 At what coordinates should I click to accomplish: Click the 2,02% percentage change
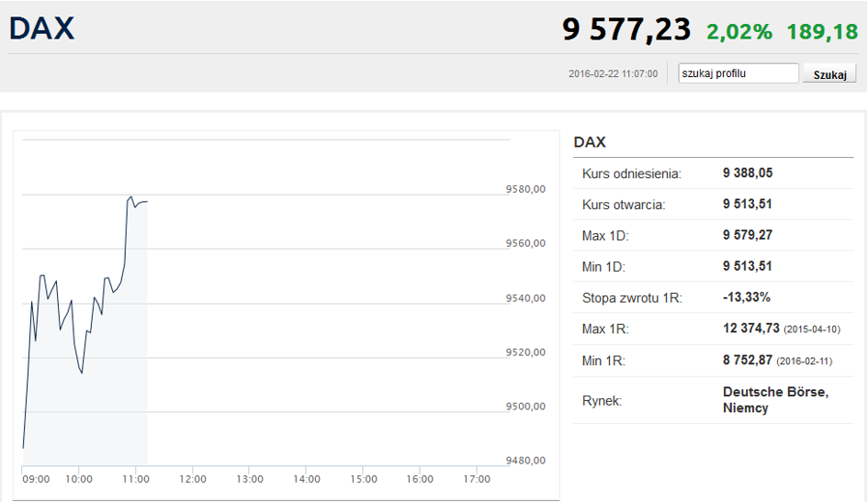pyautogui.click(x=739, y=31)
